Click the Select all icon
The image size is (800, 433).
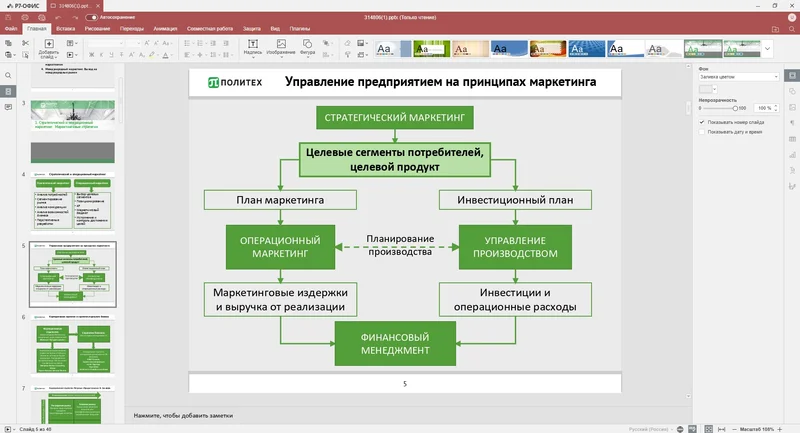click(25, 55)
